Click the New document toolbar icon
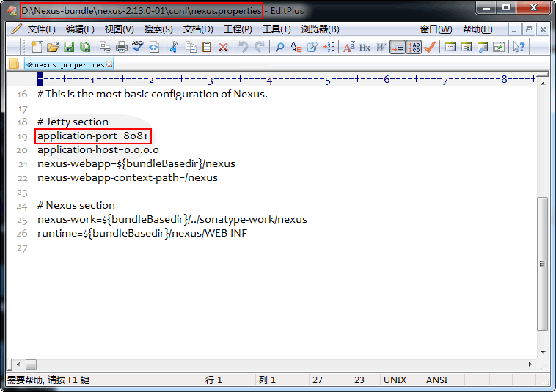This screenshot has height=392, width=556. click(x=37, y=47)
